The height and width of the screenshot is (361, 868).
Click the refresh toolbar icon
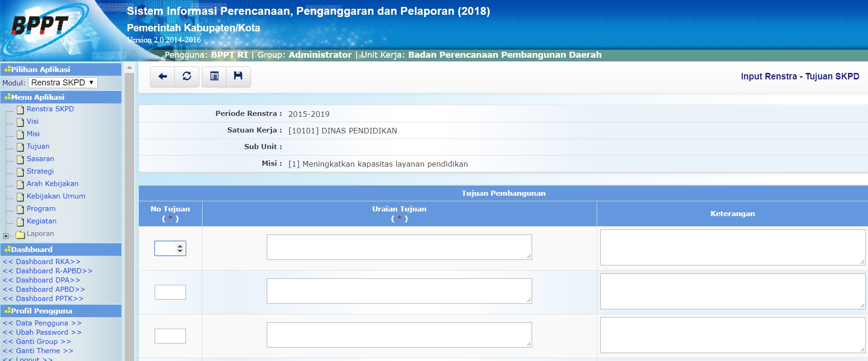point(187,76)
